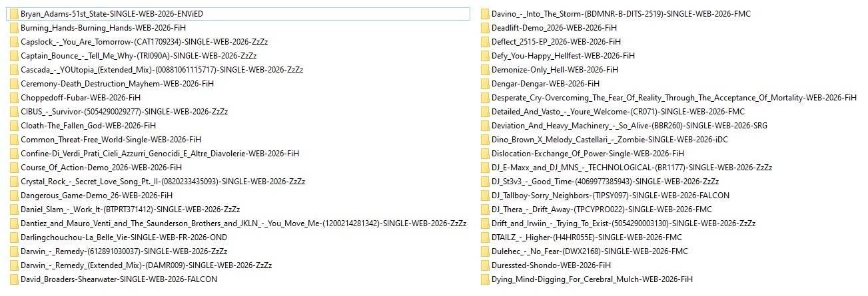
Task: Click folder icon for Course_Of_Action-Demo_2026
Action: click(x=14, y=167)
